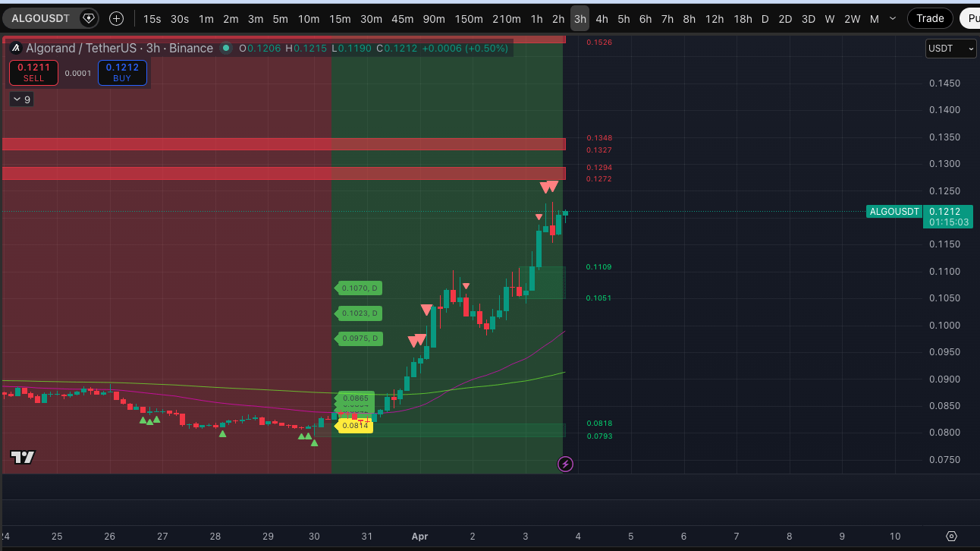Select the M monthly timeframe

(x=875, y=19)
